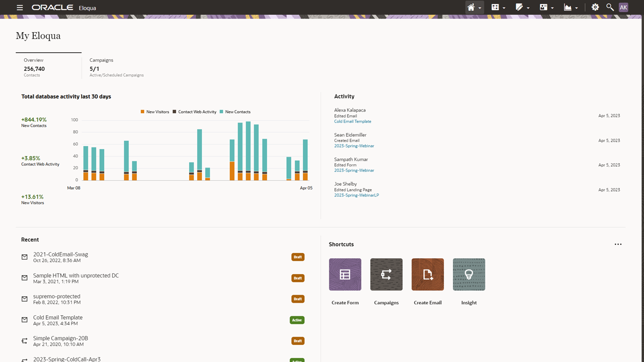Open the Analytics chart menu icon
644x362 pixels.
pos(568,8)
